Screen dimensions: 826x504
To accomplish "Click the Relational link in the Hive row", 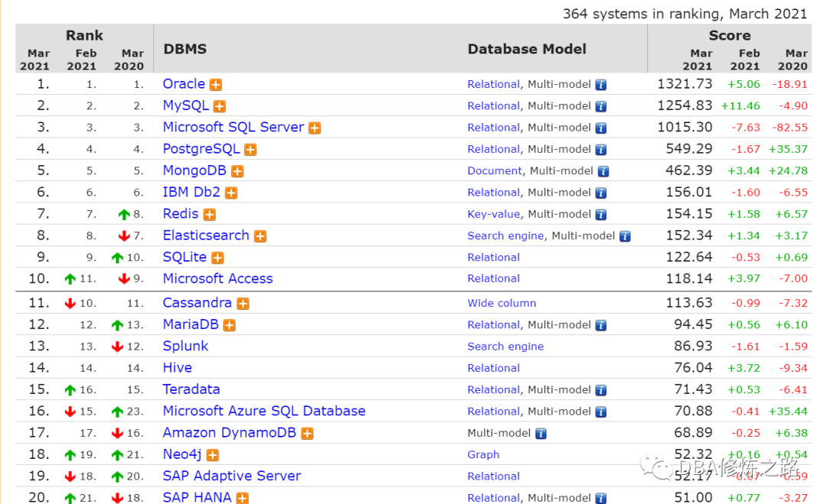I will pos(493,368).
